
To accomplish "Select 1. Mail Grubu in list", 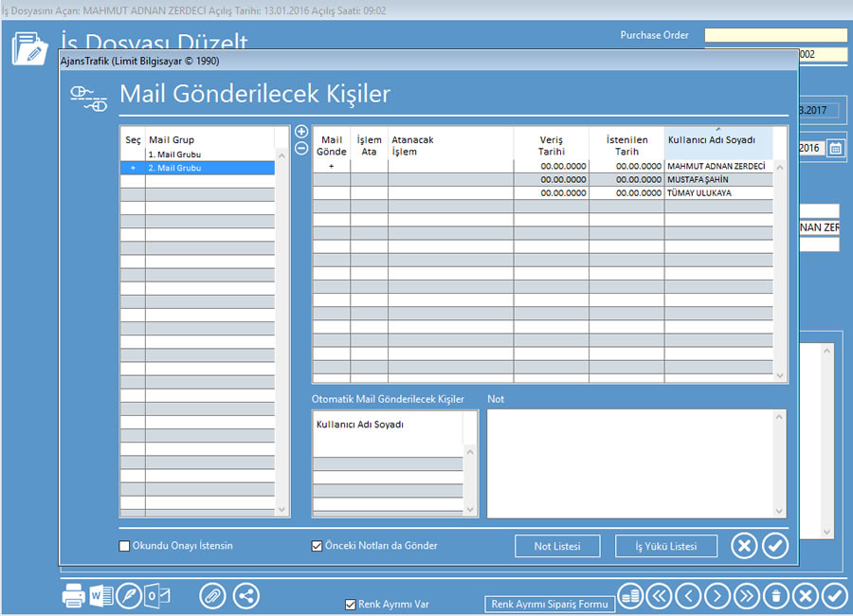I will point(174,154).
